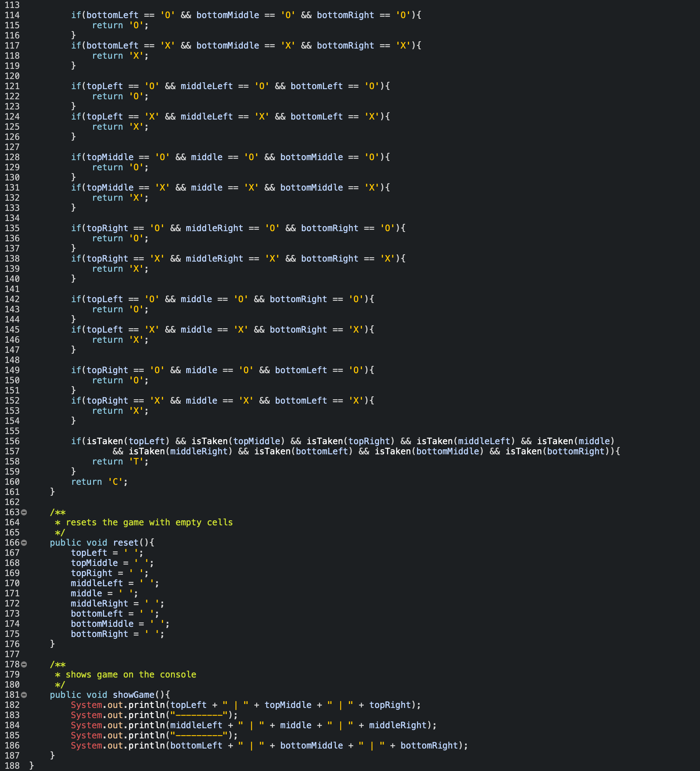Collapse the reset javadoc comment fold at line 163
The width and height of the screenshot is (700, 771).
pos(24,512)
